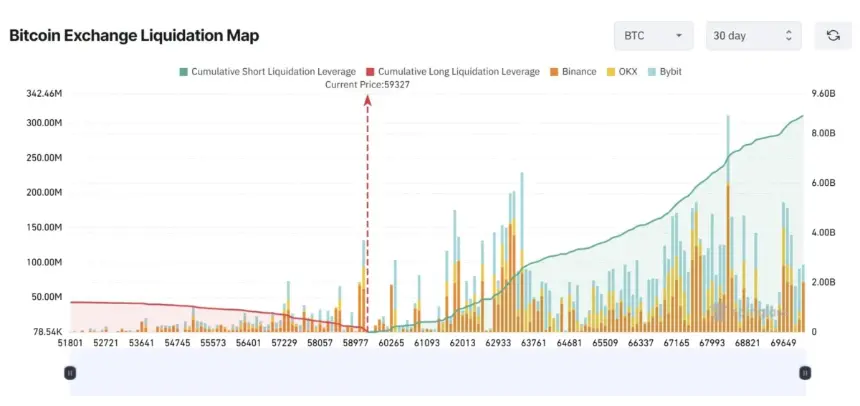Click the 64681 price axis label
The image size is (860, 406).
(x=569, y=343)
